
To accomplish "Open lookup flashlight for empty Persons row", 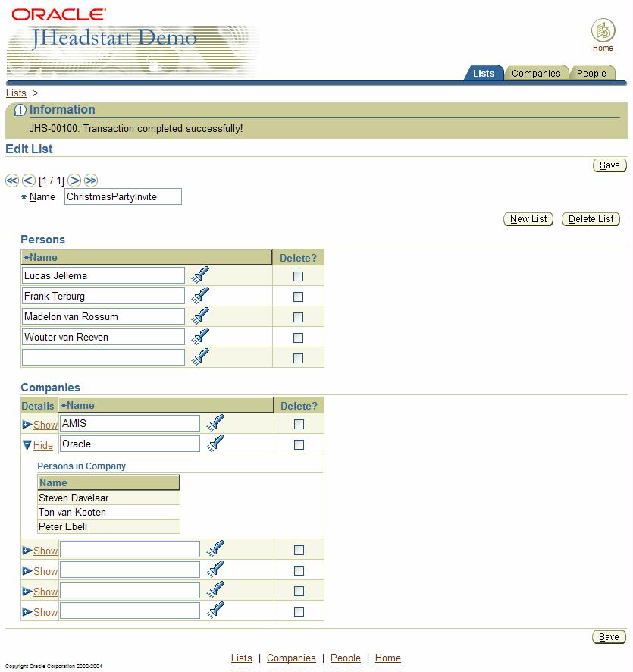I will [x=200, y=357].
